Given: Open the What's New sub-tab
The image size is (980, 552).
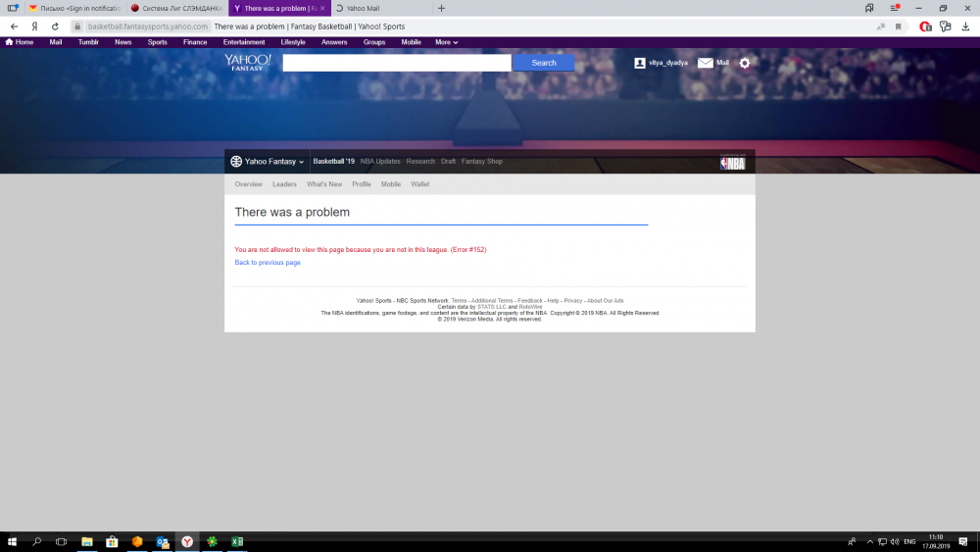Looking at the screenshot, I should click(324, 184).
